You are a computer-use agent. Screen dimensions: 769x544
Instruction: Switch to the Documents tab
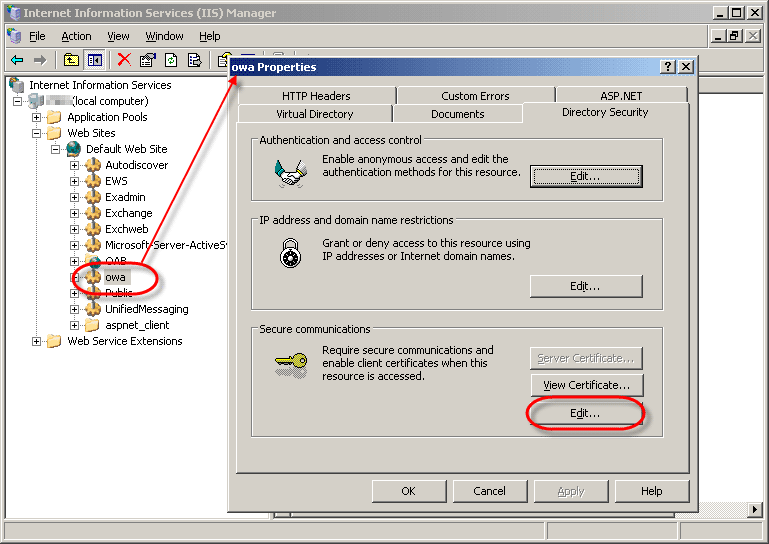point(458,114)
